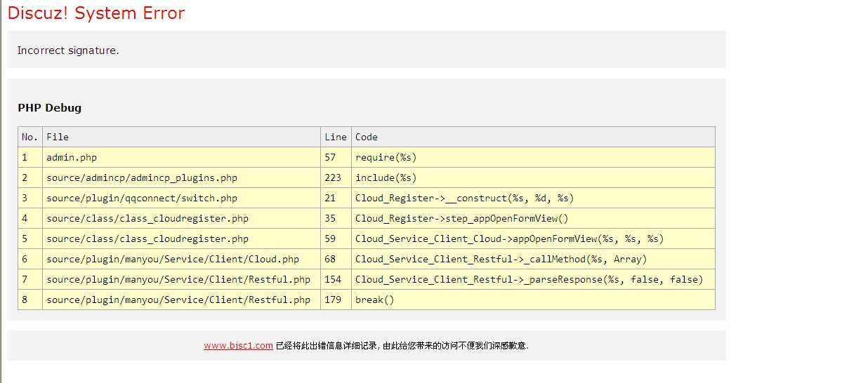Click line number 59
This screenshot has height=383, width=868.
click(336, 238)
